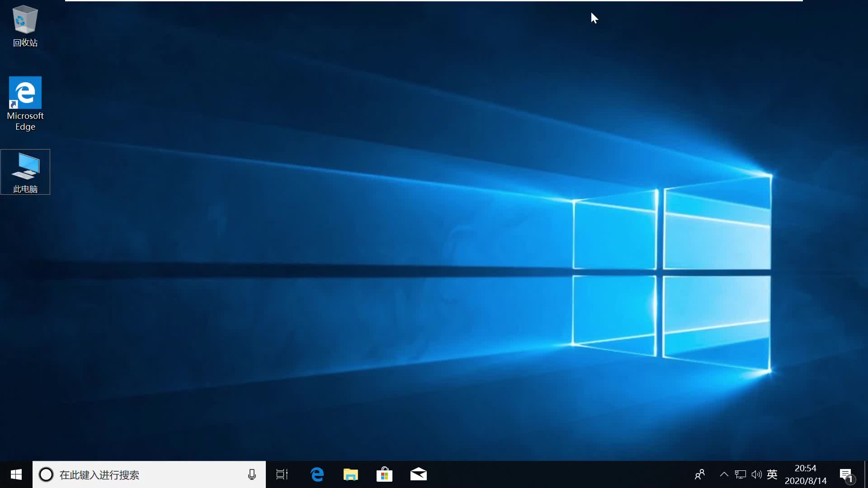Open the Start menu

pyautogui.click(x=16, y=474)
